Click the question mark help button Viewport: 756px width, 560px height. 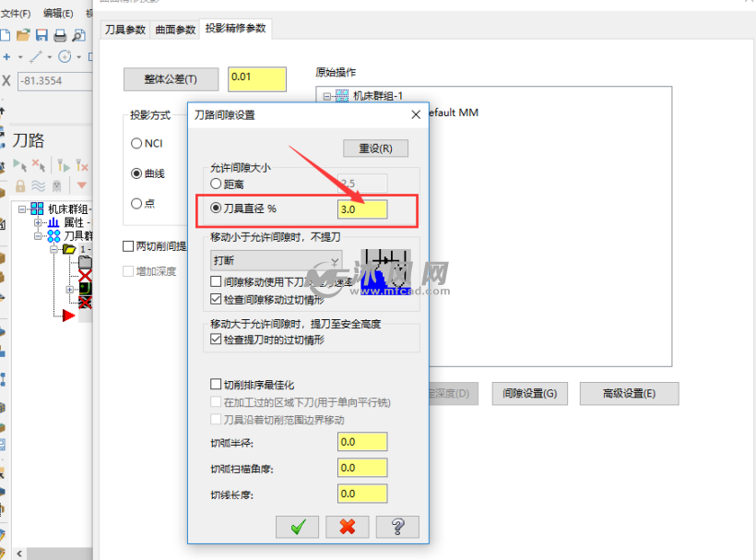pos(397,526)
